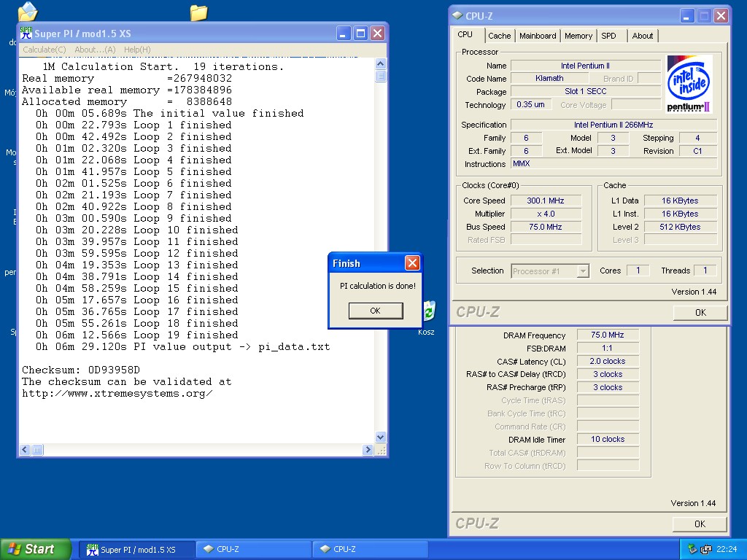Click Super PI horizontal scrollbar right arrow
Viewport: 747px width, 560px height.
368,449
